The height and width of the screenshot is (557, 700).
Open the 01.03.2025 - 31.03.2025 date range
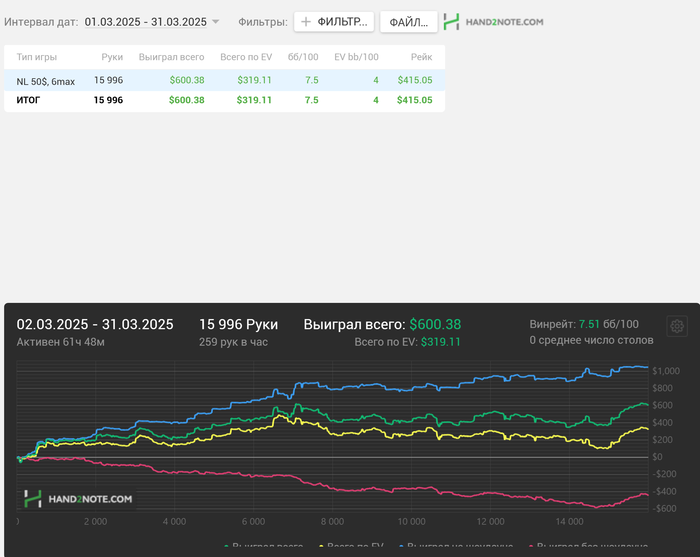point(145,21)
